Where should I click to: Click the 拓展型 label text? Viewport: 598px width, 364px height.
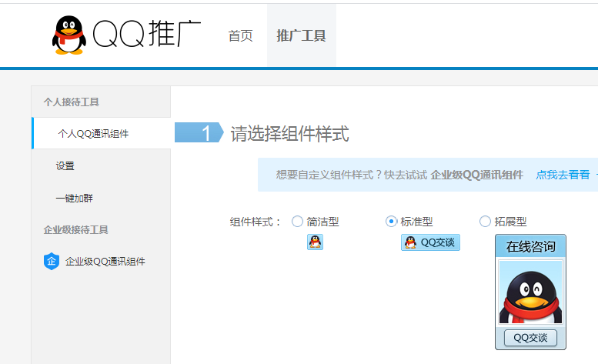tap(510, 222)
